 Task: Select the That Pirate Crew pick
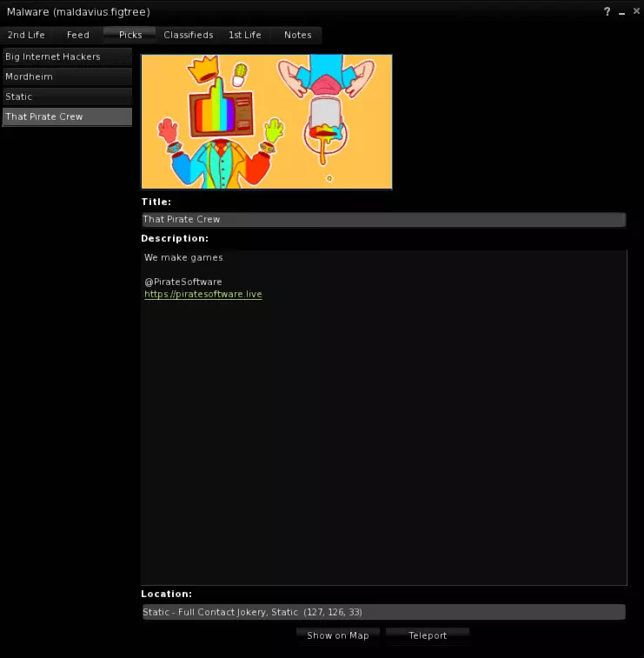(67, 116)
